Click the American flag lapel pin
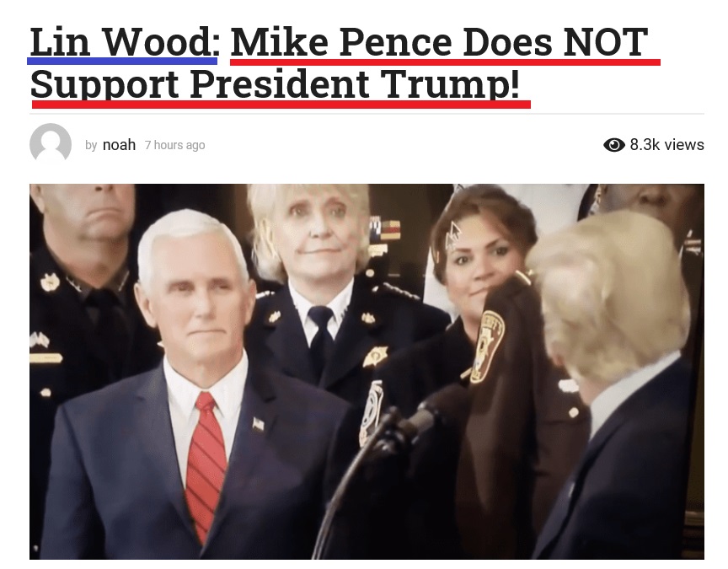 (258, 424)
